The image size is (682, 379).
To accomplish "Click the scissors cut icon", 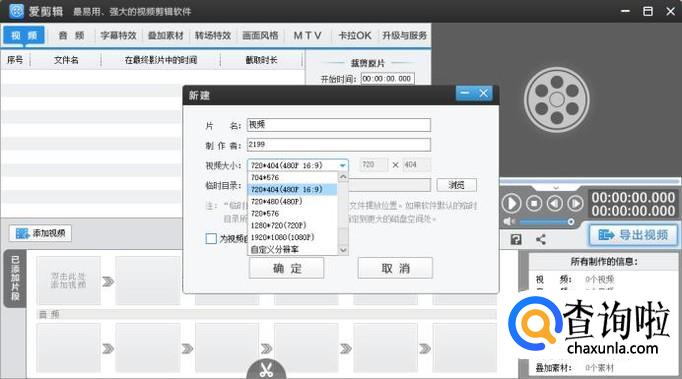I will (x=266, y=369).
